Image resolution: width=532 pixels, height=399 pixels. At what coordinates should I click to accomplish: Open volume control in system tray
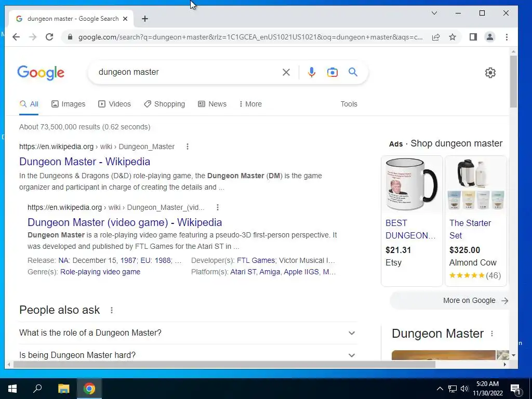coord(464,389)
